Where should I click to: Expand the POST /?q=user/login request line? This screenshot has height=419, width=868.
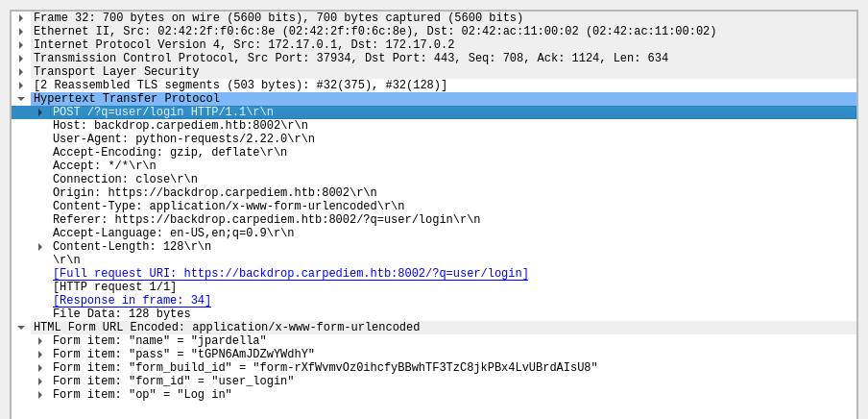(x=40, y=112)
